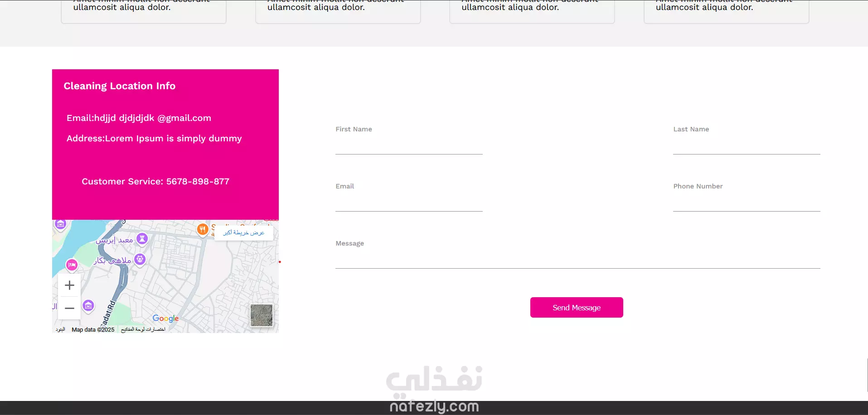
Task: Focus the Last Name input field
Action: (747, 146)
